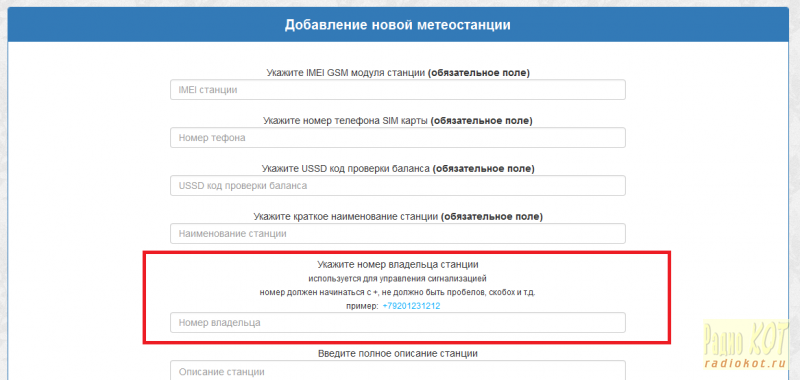Screen dimensions: 800x380
Task: Focus the Номер тефона input field
Action: click(397, 138)
